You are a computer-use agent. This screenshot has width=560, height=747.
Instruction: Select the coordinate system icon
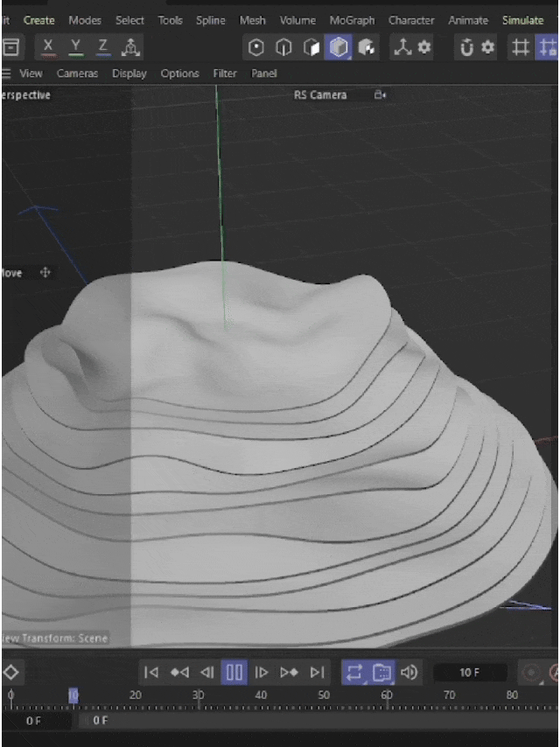point(130,47)
